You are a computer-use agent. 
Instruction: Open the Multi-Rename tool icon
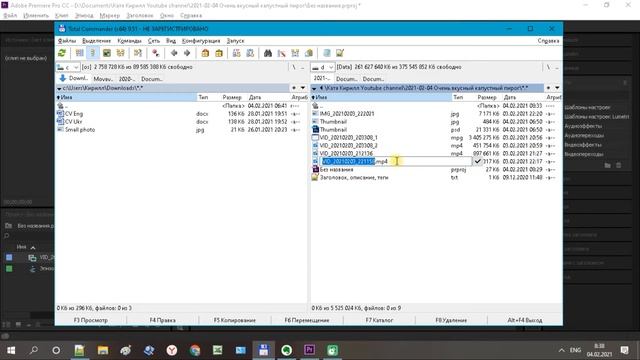(x=282, y=53)
